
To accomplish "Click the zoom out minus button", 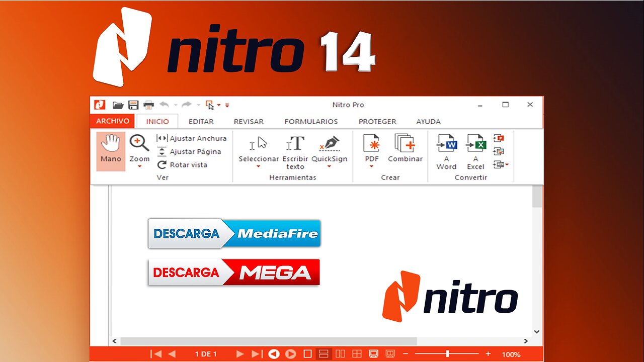I will (406, 354).
